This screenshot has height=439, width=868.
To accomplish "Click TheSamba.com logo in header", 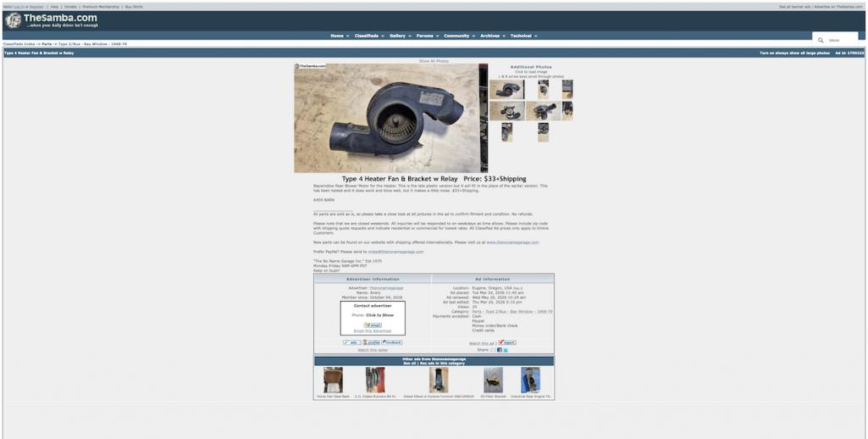I will [52, 20].
